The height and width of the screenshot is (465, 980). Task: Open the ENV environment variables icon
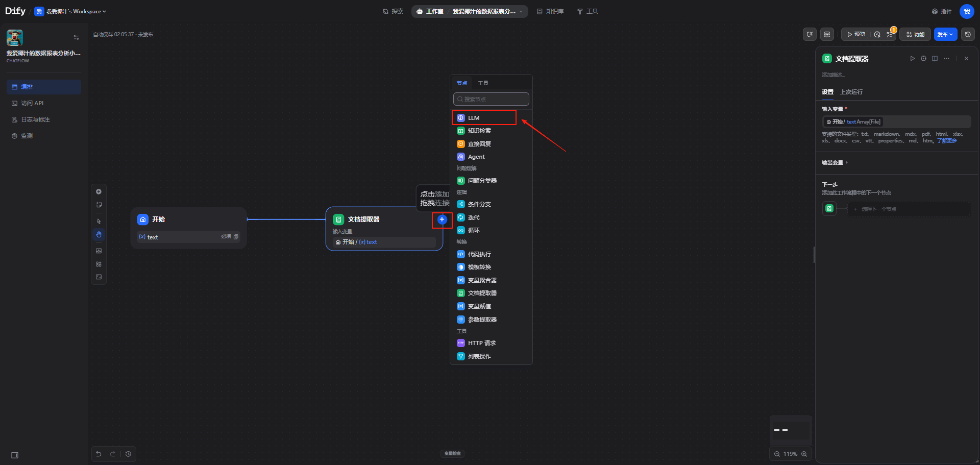click(x=827, y=34)
